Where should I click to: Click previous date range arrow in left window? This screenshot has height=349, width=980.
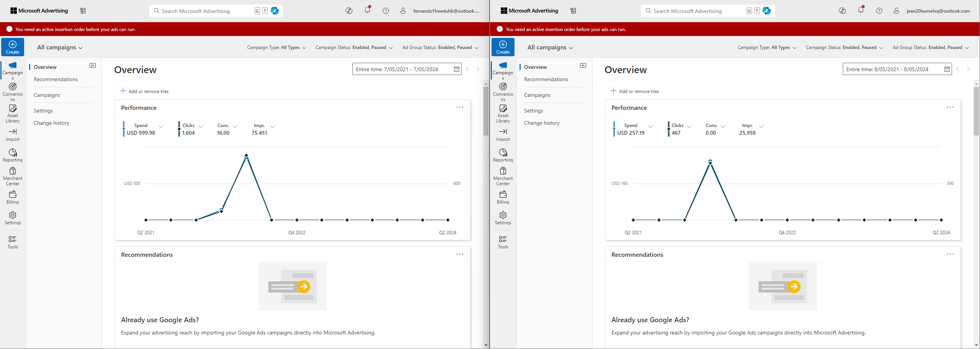click(x=467, y=69)
